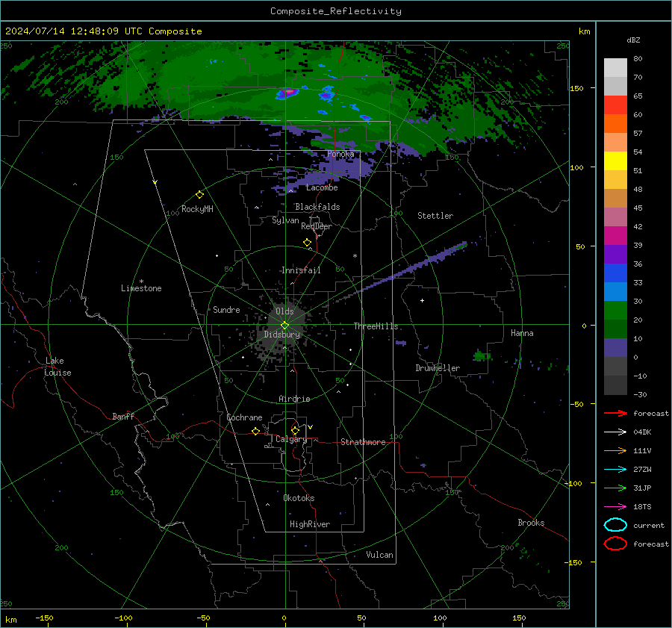The height and width of the screenshot is (628, 672).
Task: Pick the blue 36 dBZ color swatch
Action: tap(615, 273)
